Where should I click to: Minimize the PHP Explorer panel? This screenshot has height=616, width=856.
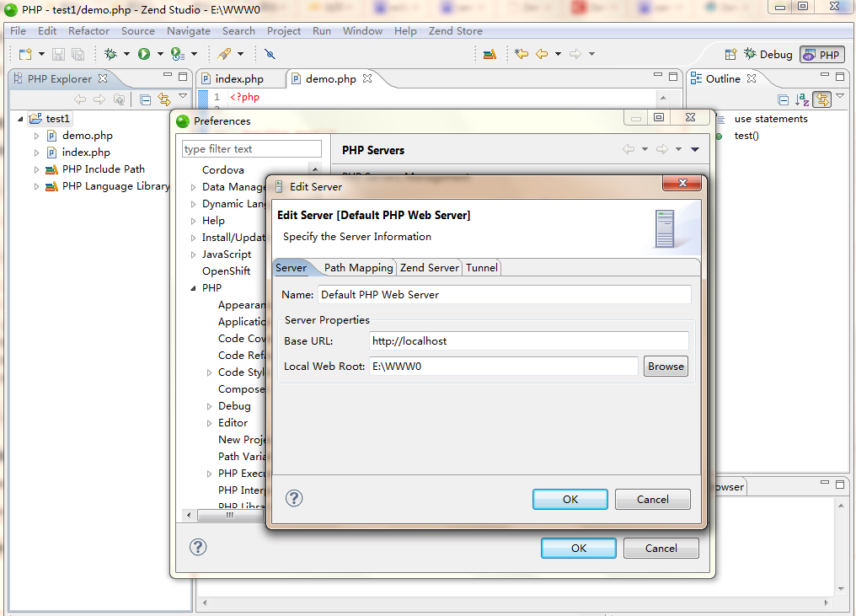coord(168,76)
